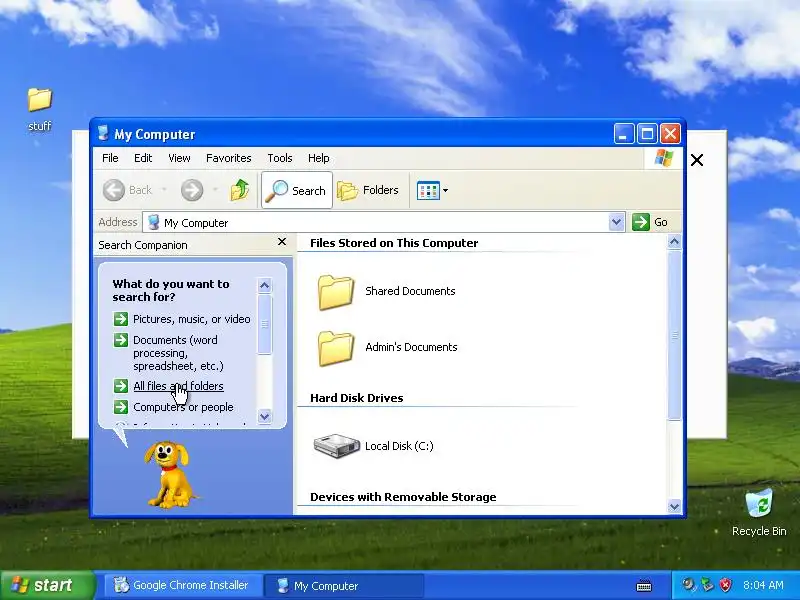Go up one folder level

240,190
